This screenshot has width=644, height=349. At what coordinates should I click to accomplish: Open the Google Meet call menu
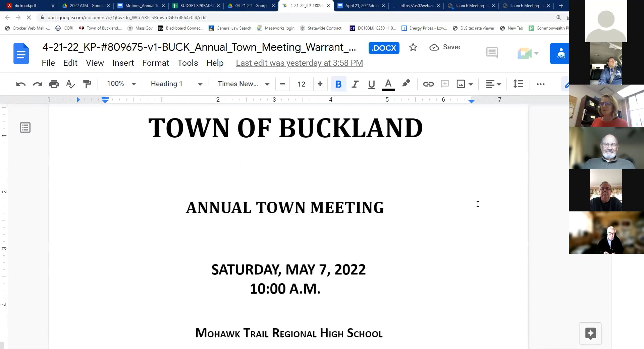[528, 53]
